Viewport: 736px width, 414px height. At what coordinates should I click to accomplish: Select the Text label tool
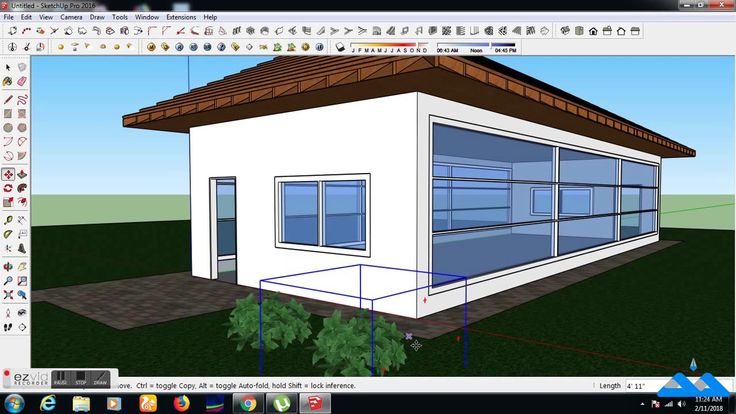pyautogui.click(x=22, y=234)
